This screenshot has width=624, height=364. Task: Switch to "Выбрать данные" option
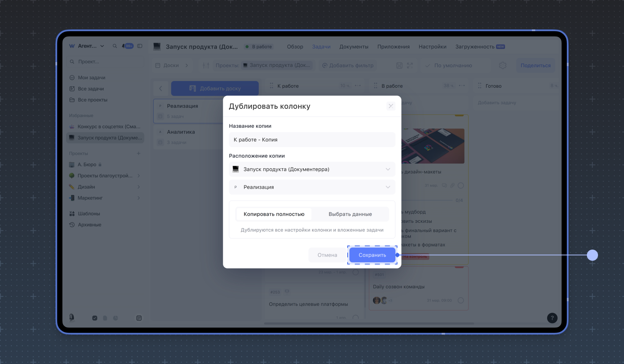pyautogui.click(x=350, y=214)
